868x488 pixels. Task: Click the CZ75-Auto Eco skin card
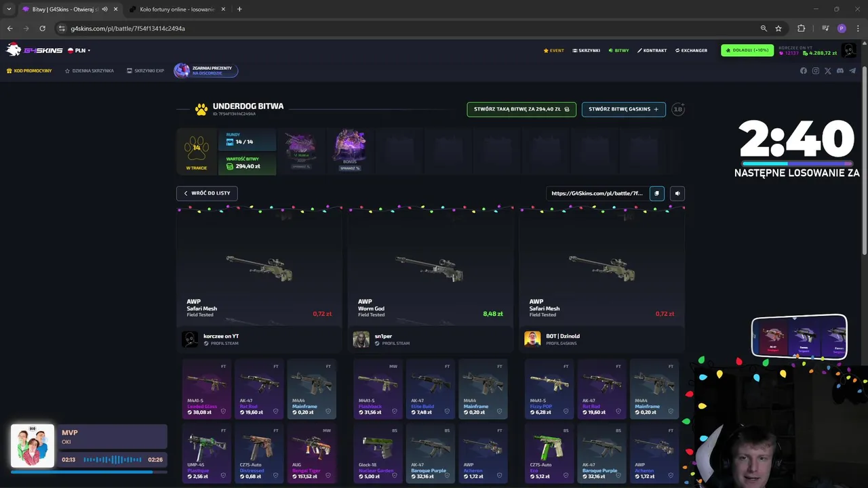[x=549, y=453]
